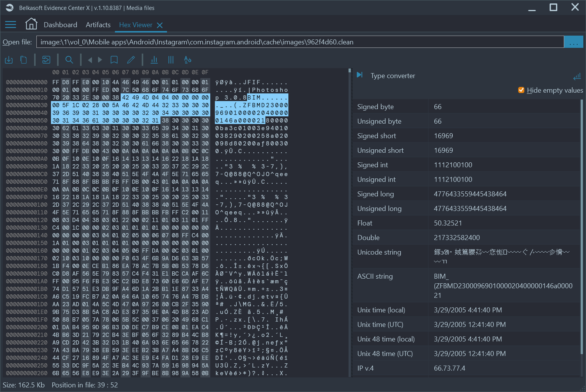Click the Unicode string row label
586x392 pixels.
click(379, 252)
